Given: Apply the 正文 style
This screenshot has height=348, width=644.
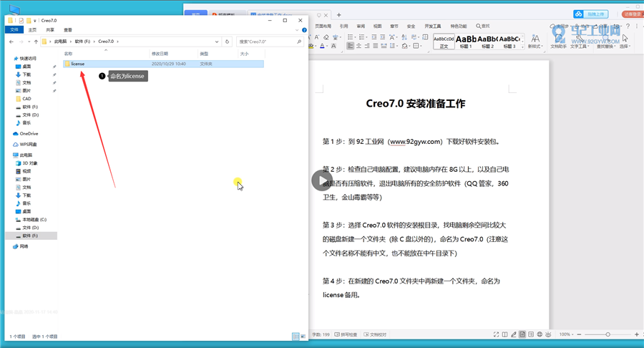Looking at the screenshot, I should coord(444,42).
